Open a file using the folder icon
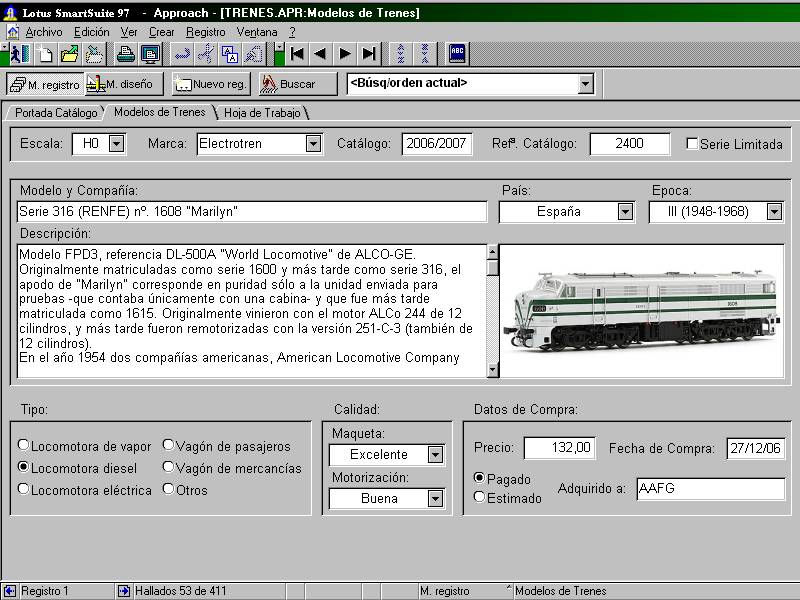The height and width of the screenshot is (600, 800). [x=70, y=54]
